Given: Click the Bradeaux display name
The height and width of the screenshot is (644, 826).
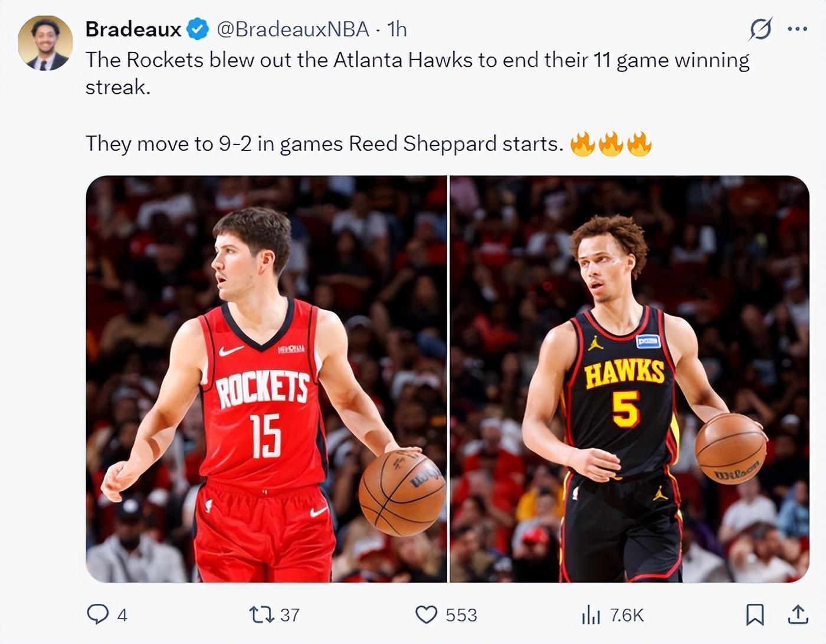Looking at the screenshot, I should pos(133,29).
